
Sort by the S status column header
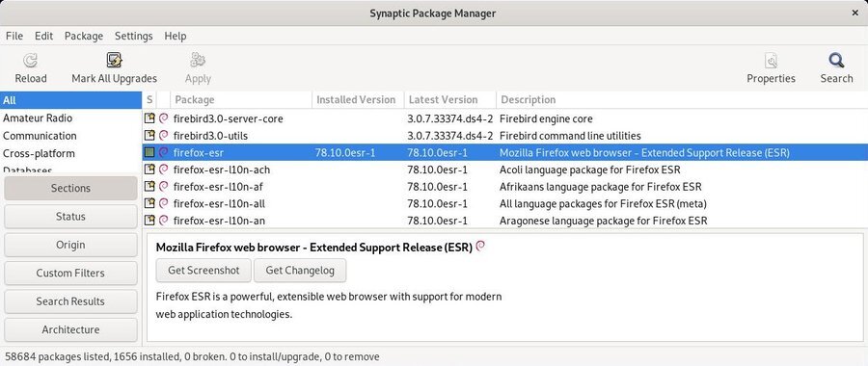(149, 100)
